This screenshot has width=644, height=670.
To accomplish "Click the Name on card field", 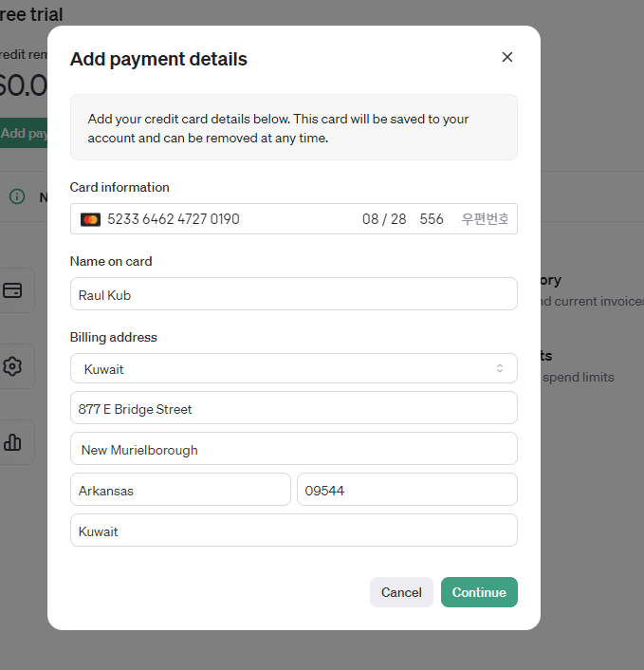I will (294, 294).
